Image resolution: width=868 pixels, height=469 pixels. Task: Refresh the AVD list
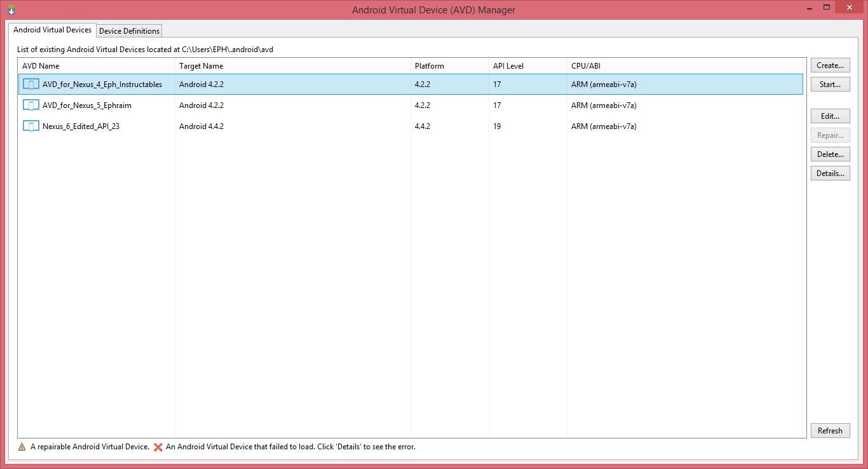coord(830,430)
